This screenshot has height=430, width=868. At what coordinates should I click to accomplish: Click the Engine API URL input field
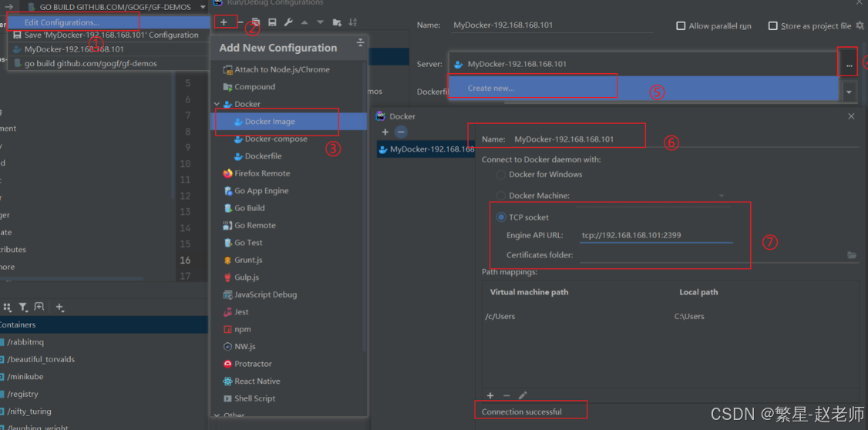click(655, 236)
